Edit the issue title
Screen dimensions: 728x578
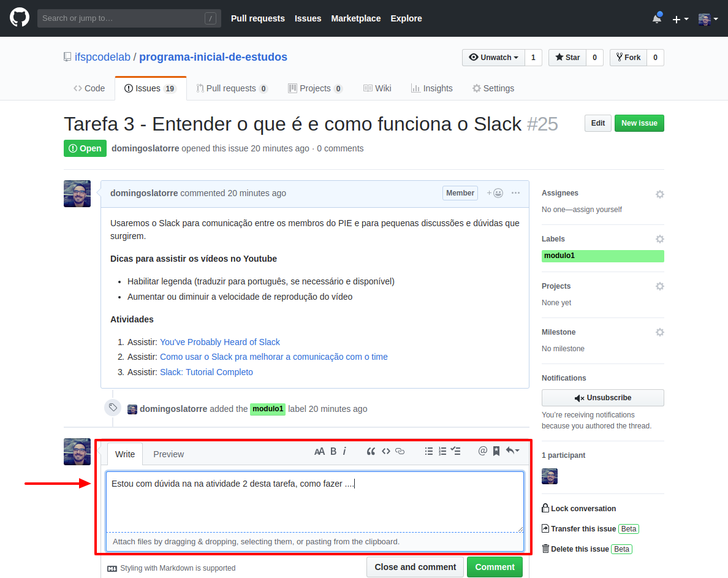[597, 123]
